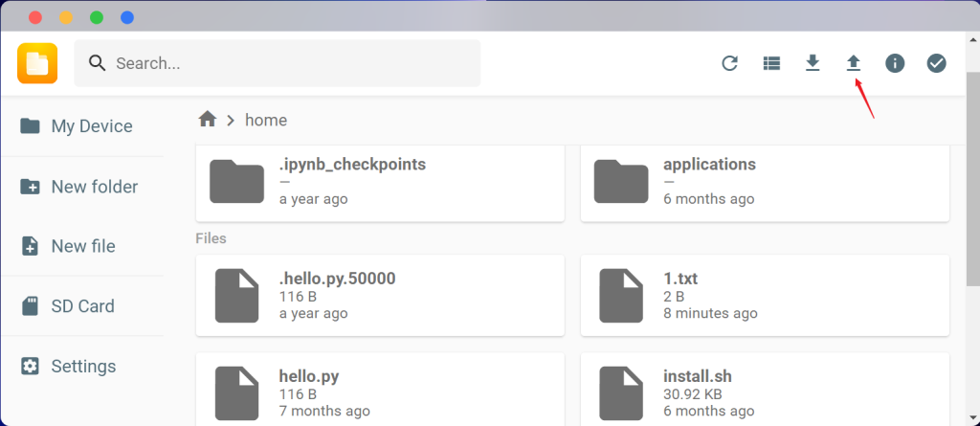Open Settings in the sidebar
The image size is (980, 426).
coord(81,367)
